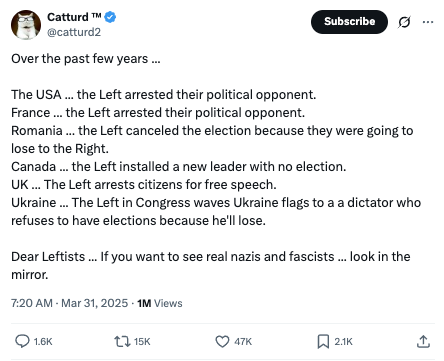Open the 1M Views analytics link
Viewport: 444px width, 361px height.
160,303
